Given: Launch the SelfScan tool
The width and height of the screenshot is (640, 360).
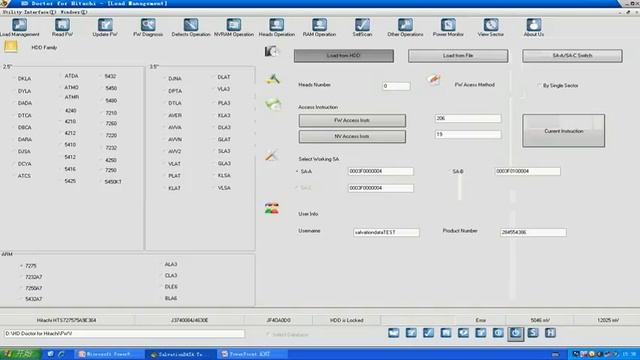Looking at the screenshot, I should 362,28.
